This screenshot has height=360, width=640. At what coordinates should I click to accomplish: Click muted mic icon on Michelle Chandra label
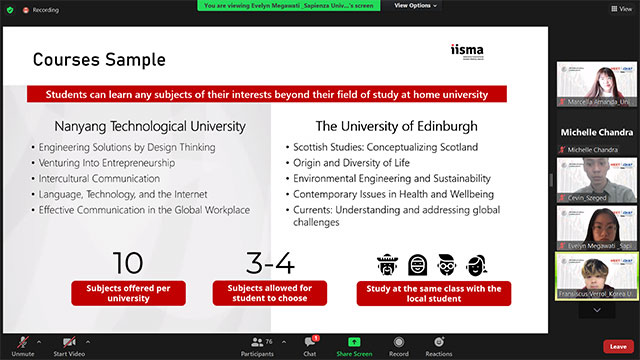[562, 150]
